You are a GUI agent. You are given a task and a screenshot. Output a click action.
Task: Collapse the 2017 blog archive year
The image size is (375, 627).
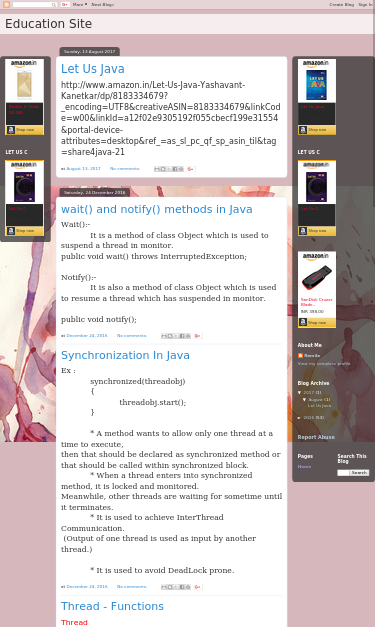point(299,393)
